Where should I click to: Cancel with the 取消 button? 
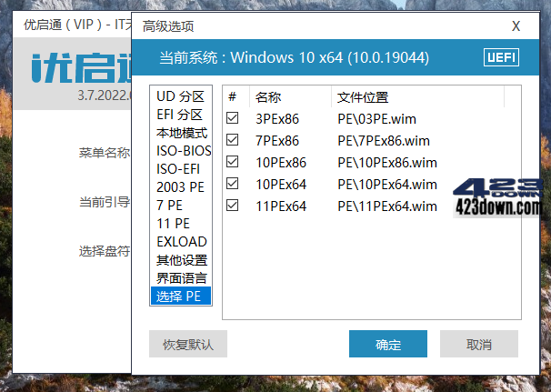click(479, 345)
